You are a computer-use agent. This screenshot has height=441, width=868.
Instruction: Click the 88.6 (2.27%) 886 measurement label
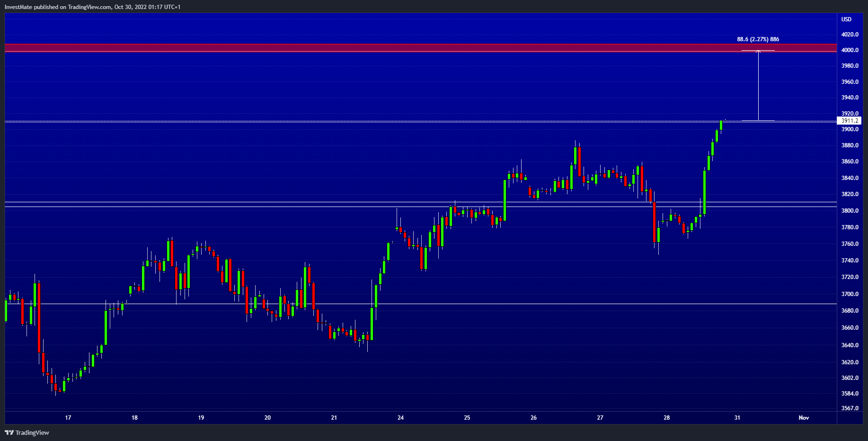click(x=758, y=39)
